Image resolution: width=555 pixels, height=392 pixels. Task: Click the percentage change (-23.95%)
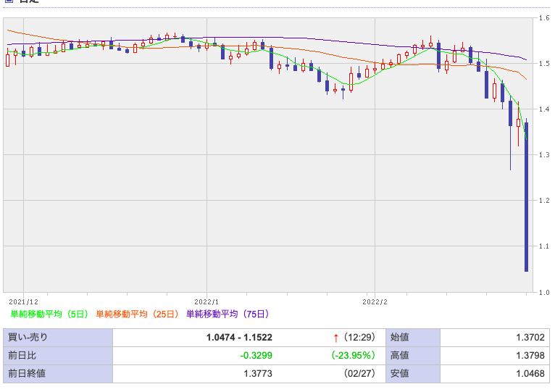pos(354,356)
